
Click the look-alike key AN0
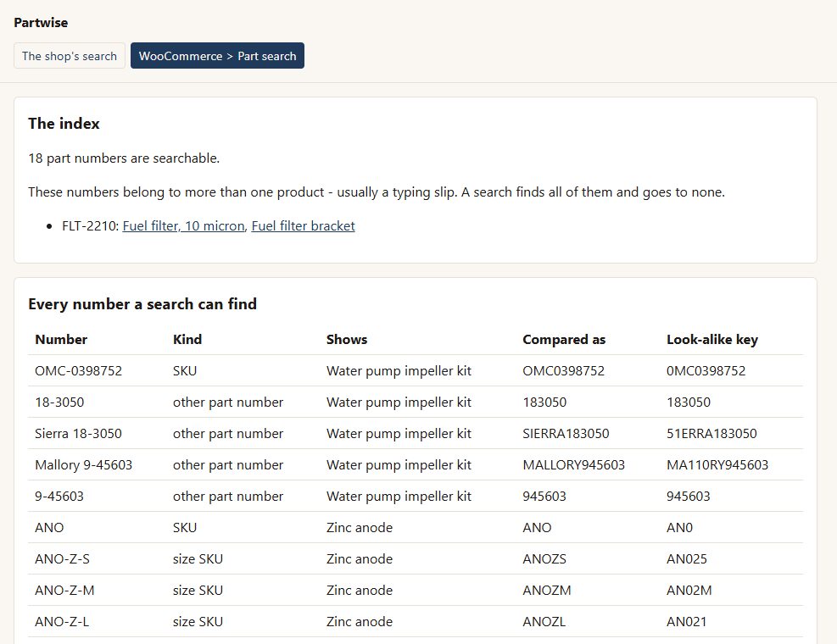(679, 528)
